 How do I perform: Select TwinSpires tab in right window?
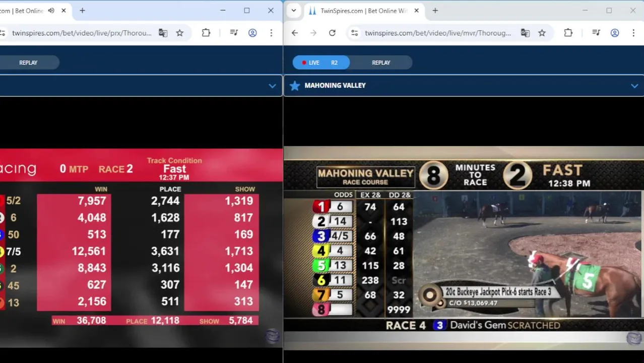tap(365, 11)
